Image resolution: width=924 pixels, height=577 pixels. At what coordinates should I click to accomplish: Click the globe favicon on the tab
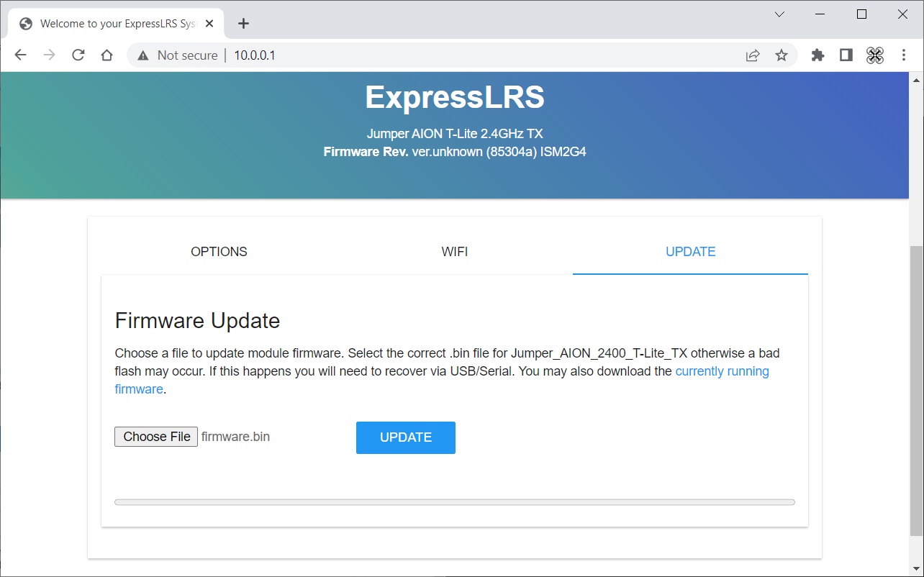click(26, 24)
